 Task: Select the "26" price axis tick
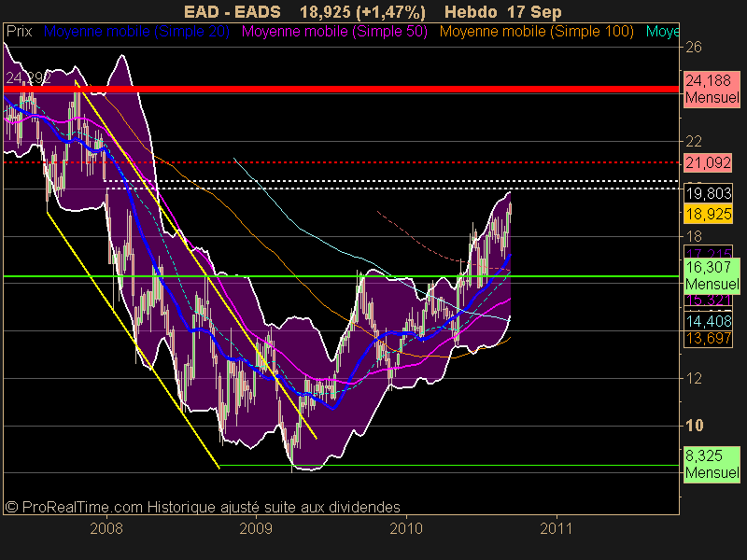point(694,47)
